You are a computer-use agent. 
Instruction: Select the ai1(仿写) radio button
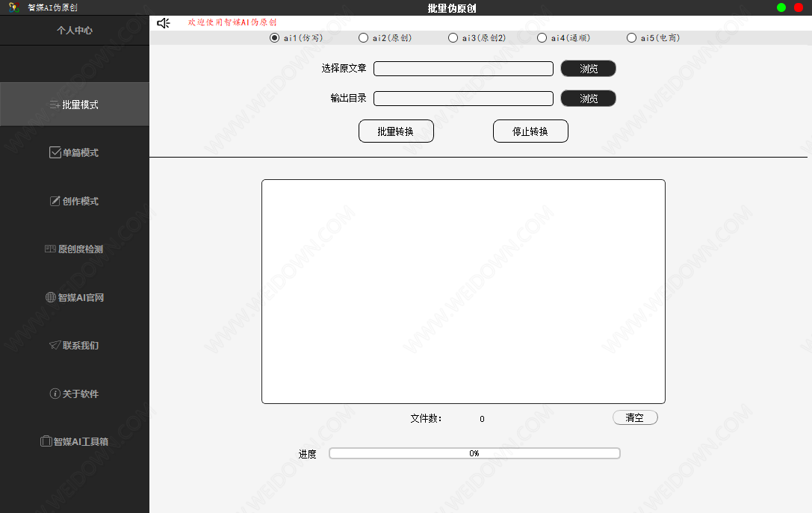(274, 38)
